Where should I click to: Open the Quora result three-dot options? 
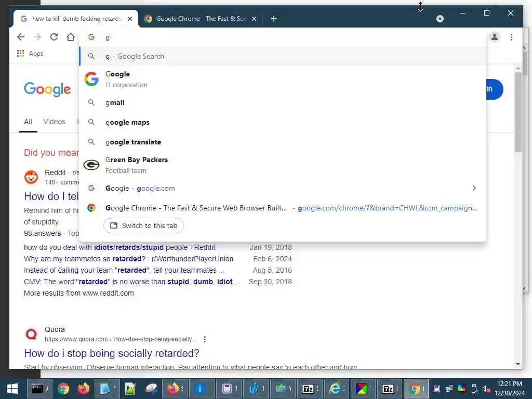tap(204, 339)
